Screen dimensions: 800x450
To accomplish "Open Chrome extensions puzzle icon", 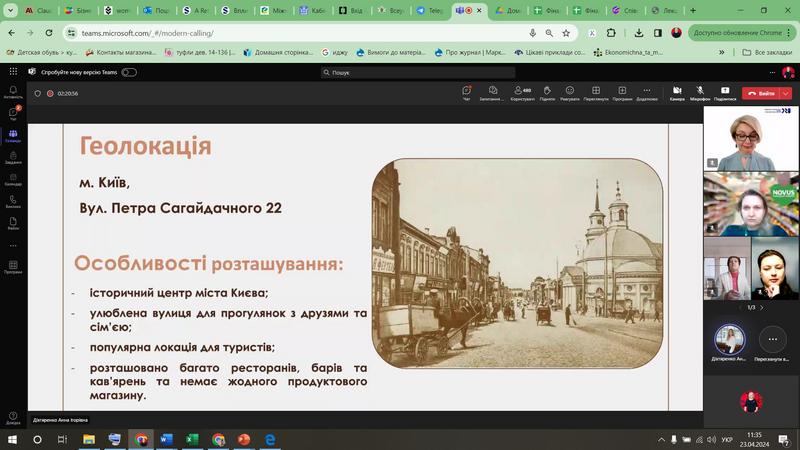I will pyautogui.click(x=611, y=33).
